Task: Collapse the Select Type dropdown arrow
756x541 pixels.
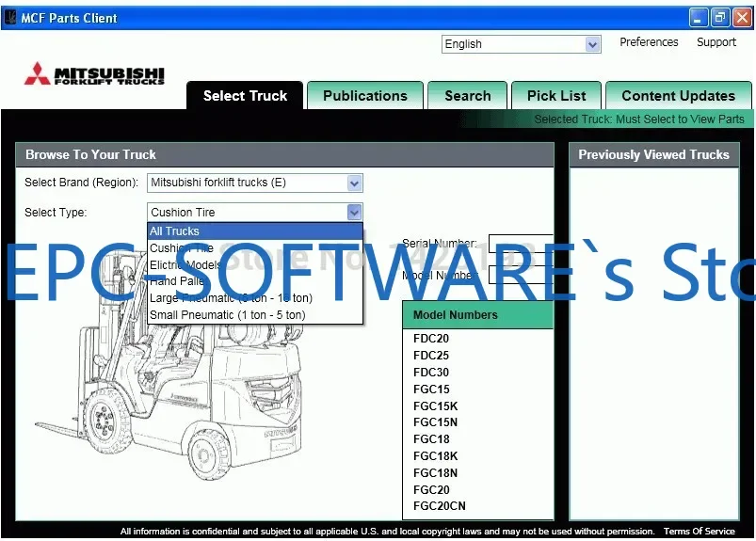Action: tap(354, 213)
